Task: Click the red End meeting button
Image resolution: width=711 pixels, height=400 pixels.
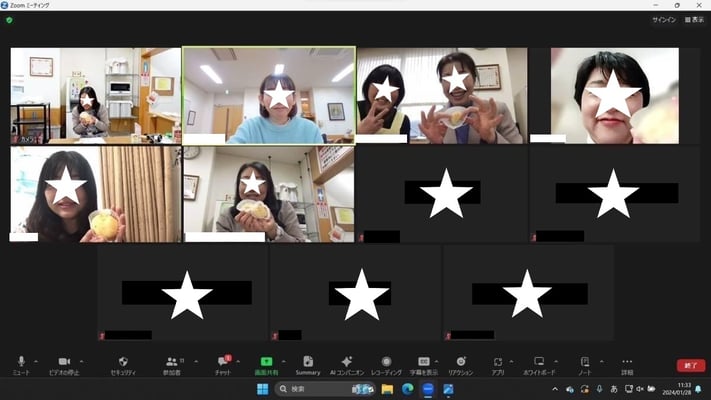Action: [x=690, y=365]
